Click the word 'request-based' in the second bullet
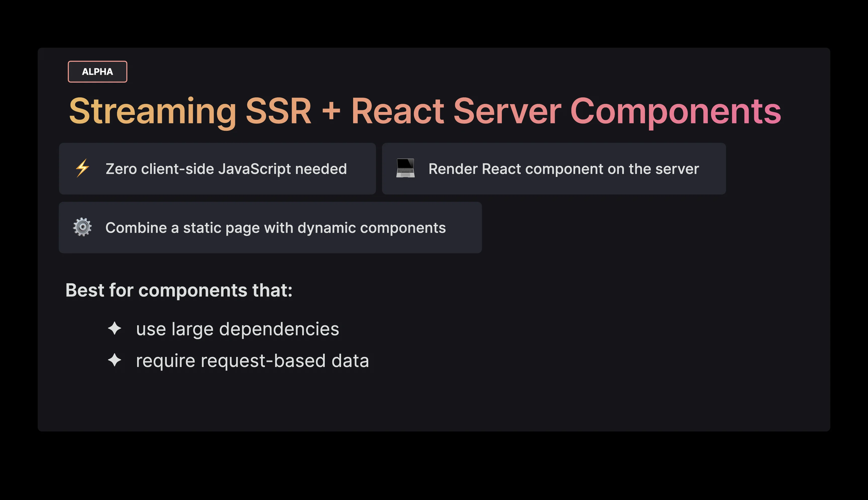 (263, 361)
